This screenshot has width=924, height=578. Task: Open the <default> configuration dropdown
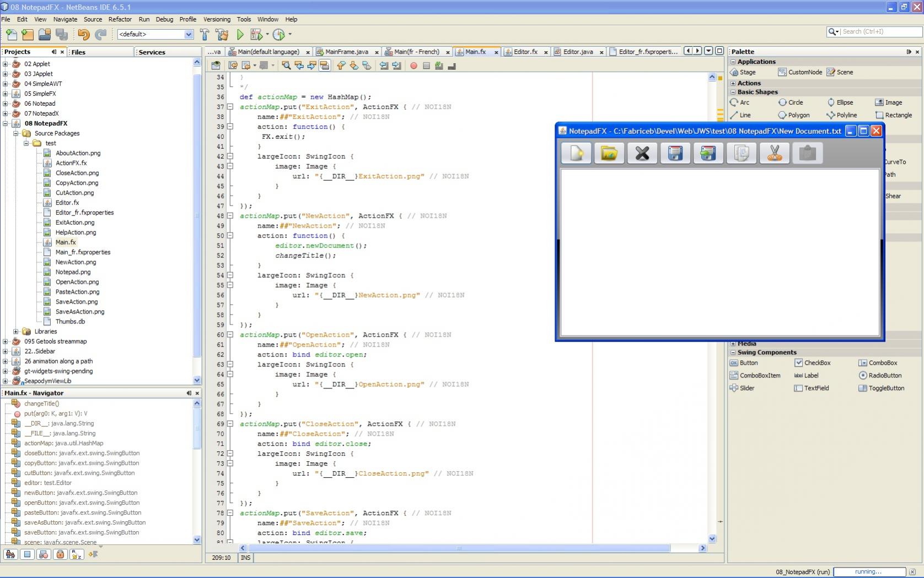(188, 34)
